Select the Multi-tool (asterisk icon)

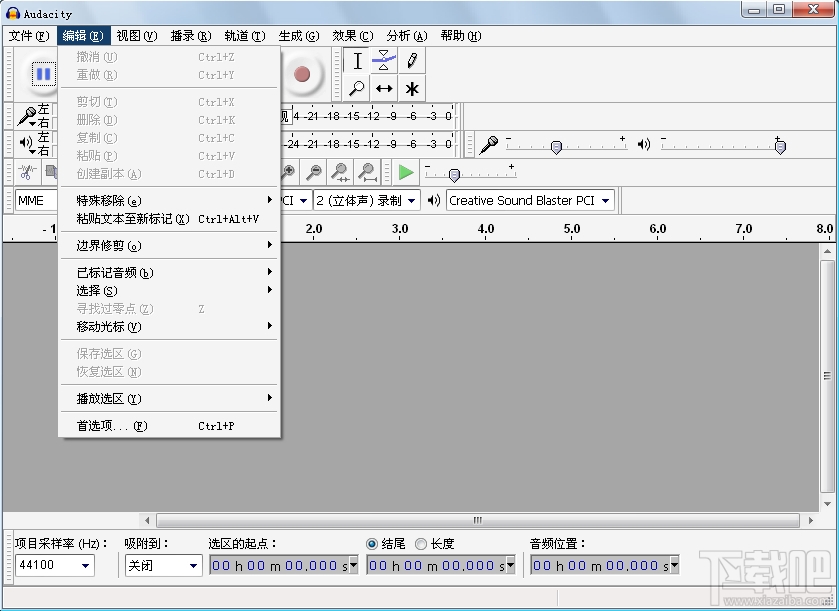412,88
